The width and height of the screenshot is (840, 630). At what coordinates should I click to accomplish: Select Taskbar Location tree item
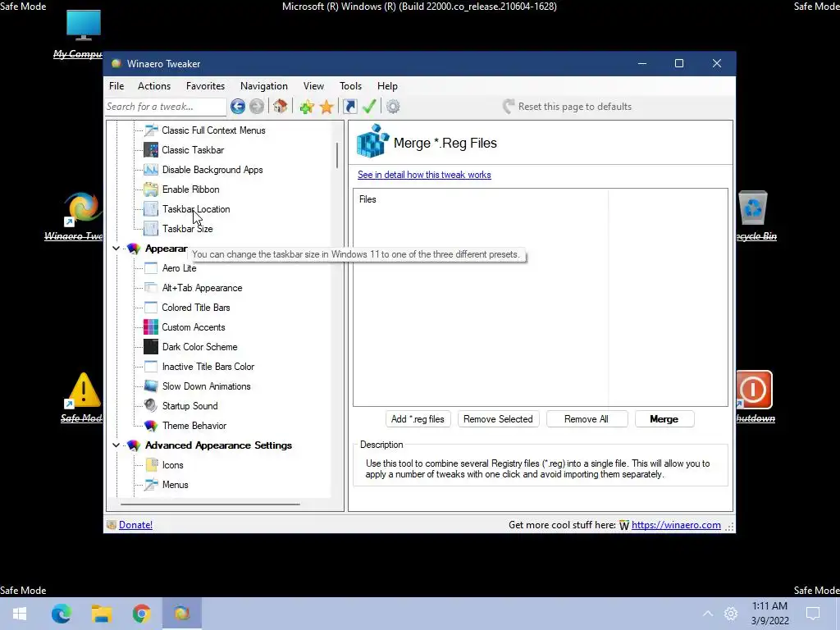point(196,209)
